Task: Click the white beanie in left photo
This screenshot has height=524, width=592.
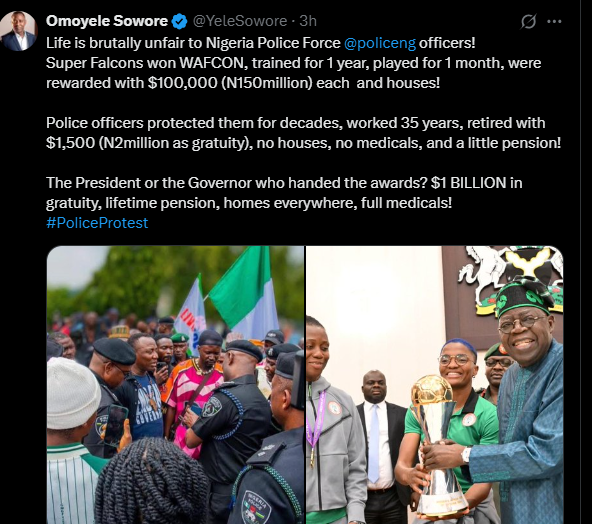Action: [x=72, y=393]
